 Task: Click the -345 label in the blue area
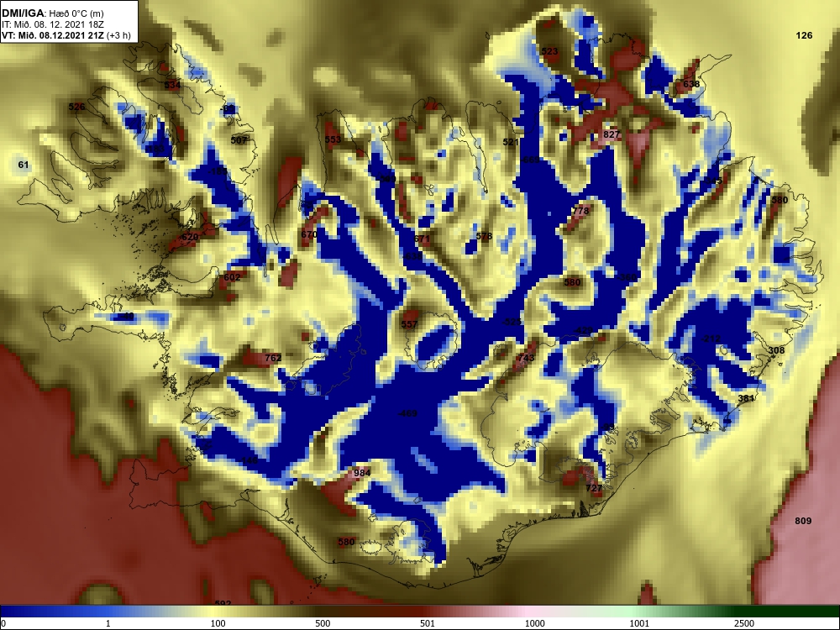[712, 181]
